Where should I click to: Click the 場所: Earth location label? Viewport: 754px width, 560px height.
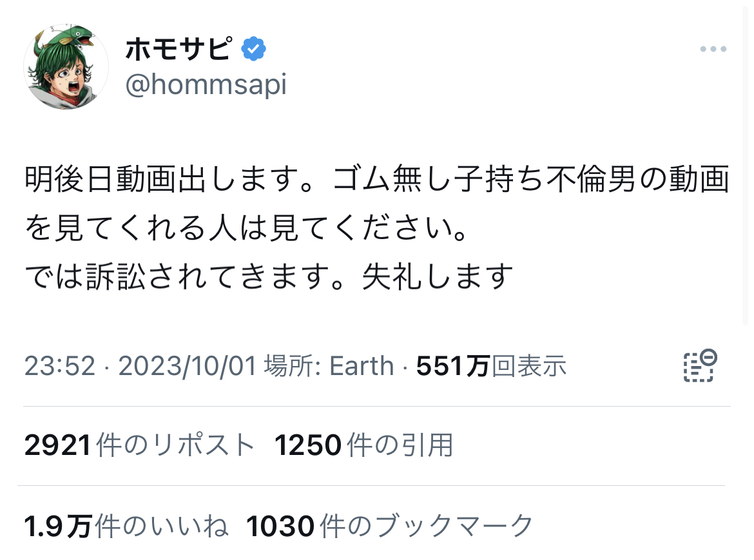pos(329,367)
